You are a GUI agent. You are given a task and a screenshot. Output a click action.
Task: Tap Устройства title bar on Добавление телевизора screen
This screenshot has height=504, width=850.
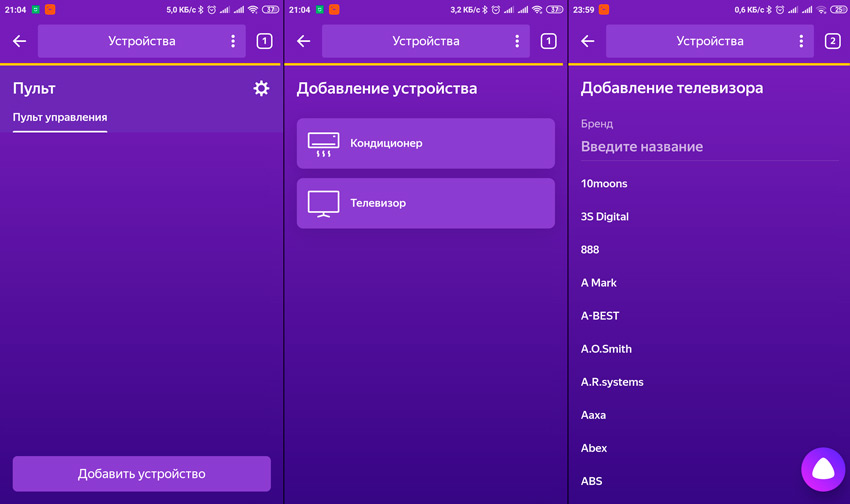pos(710,41)
